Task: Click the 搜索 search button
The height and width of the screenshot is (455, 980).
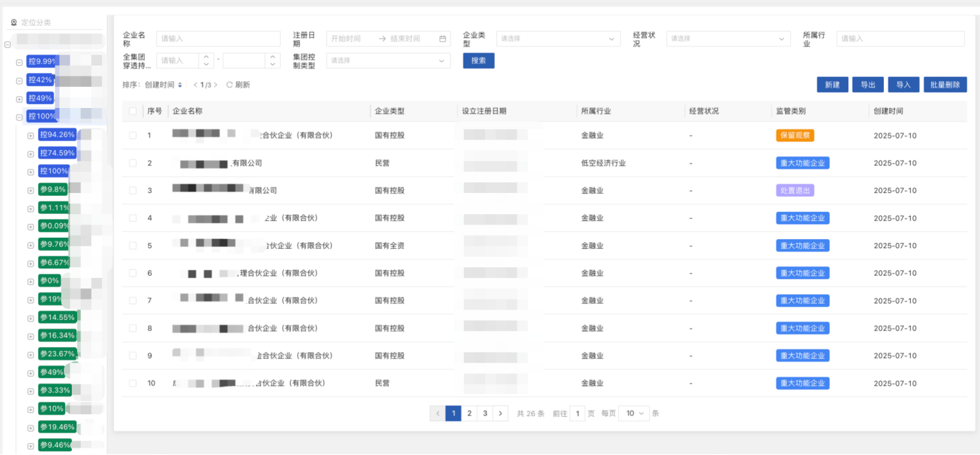Action: pyautogui.click(x=478, y=61)
